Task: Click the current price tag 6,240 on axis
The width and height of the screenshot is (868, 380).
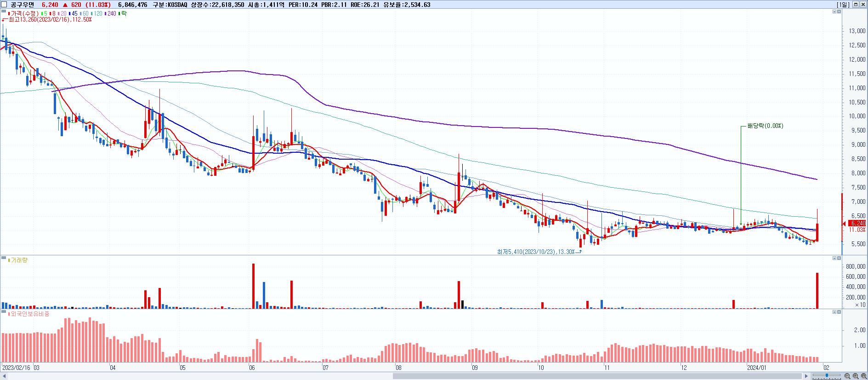Action: tap(857, 223)
